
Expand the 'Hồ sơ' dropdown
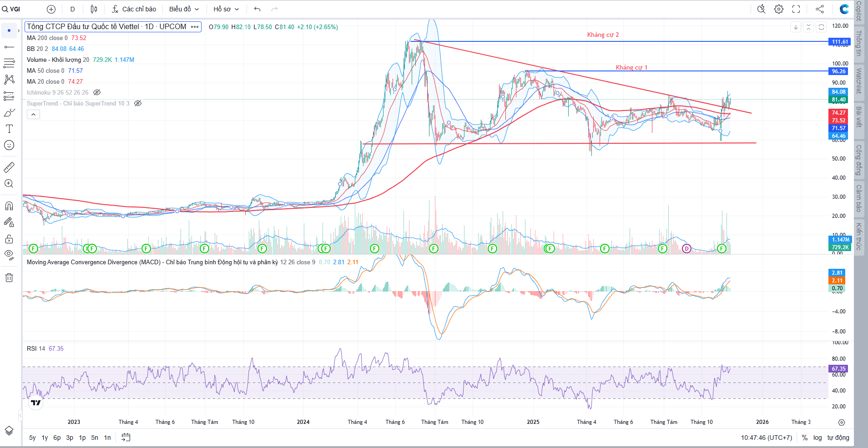[x=226, y=9]
